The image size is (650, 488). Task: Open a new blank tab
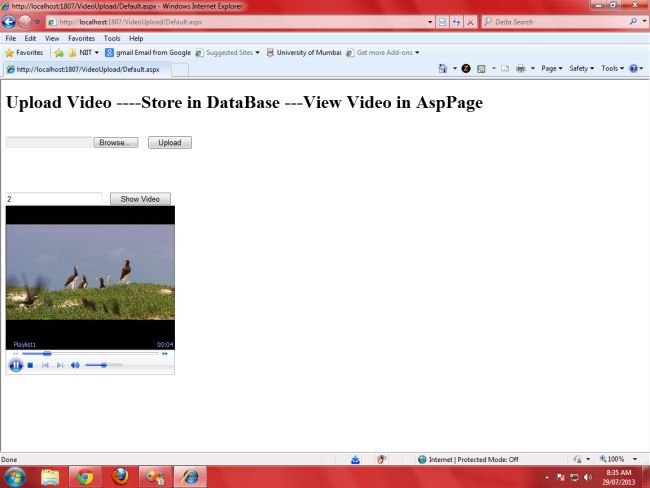tap(180, 70)
